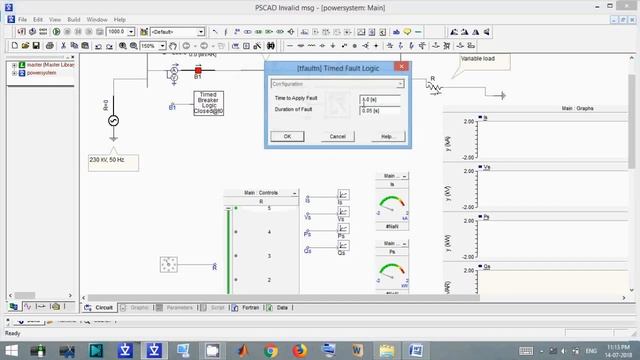Open the 150% zoom level dropdown

[x=162, y=46]
